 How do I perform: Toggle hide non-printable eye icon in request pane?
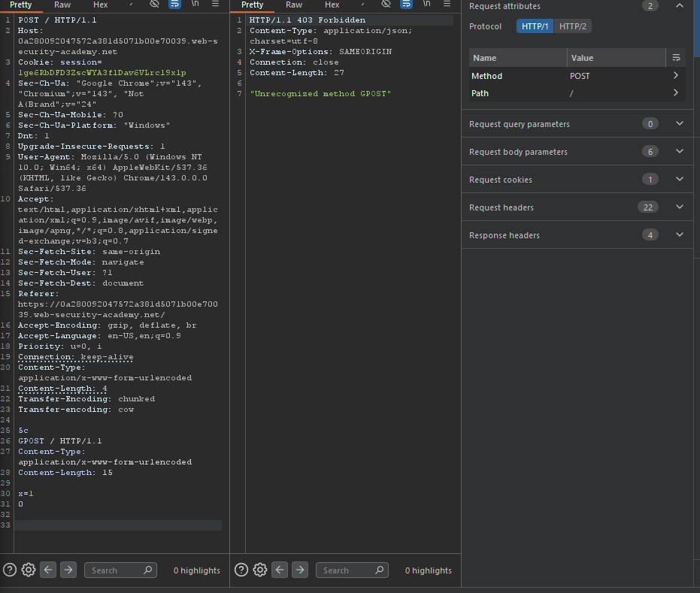click(154, 4)
